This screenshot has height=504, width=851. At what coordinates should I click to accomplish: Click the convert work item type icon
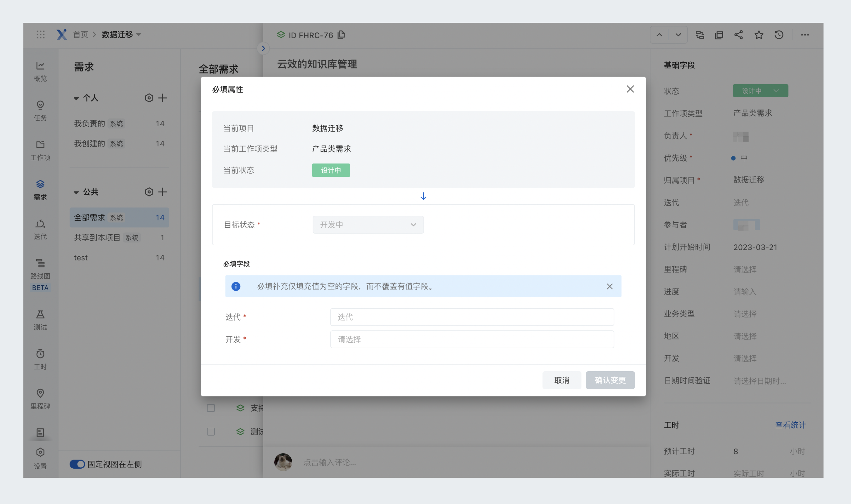click(x=700, y=34)
